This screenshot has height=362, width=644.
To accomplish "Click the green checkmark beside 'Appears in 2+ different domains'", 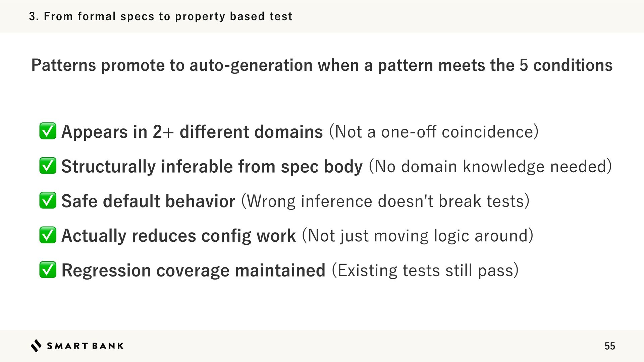I will [x=48, y=131].
